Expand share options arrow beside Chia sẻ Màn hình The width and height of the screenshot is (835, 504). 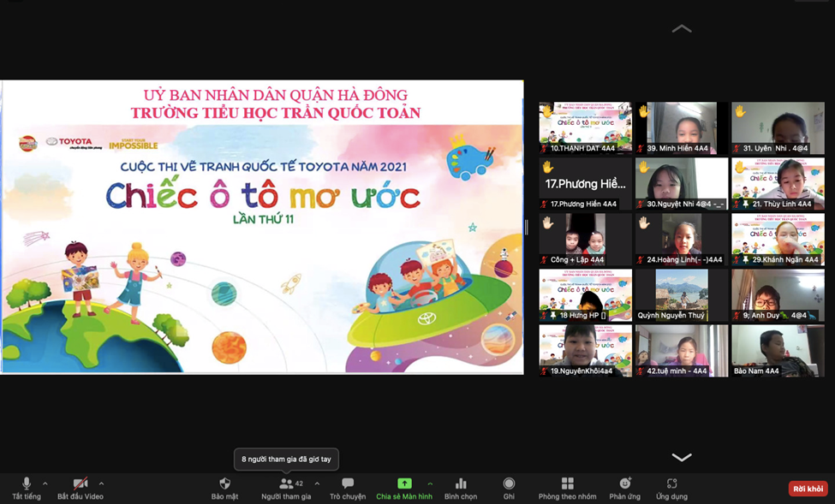click(x=430, y=483)
